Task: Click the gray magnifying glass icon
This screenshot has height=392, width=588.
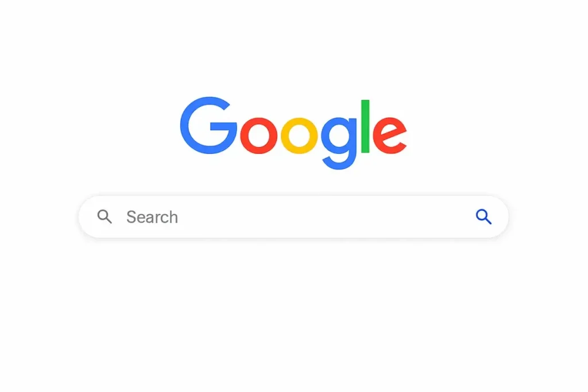Action: (105, 216)
